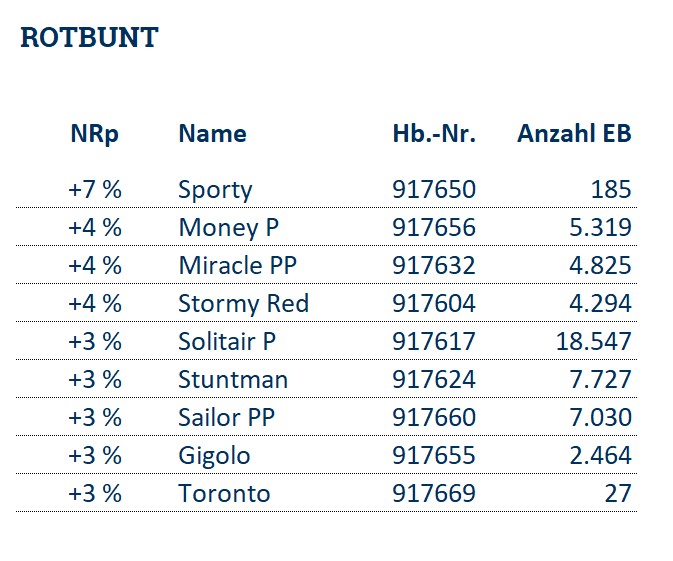
Task: Click herdbook number 917669
Action: click(434, 494)
